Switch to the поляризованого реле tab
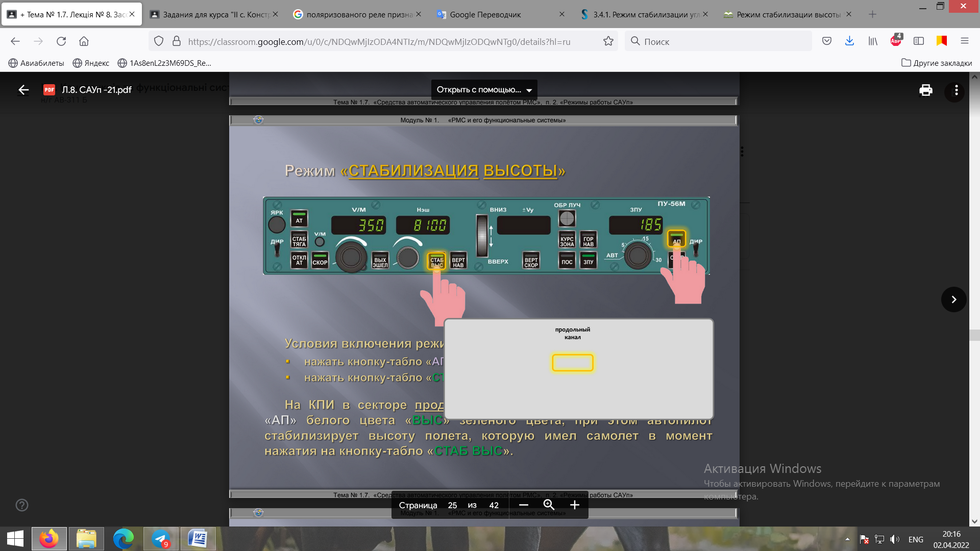 358,14
